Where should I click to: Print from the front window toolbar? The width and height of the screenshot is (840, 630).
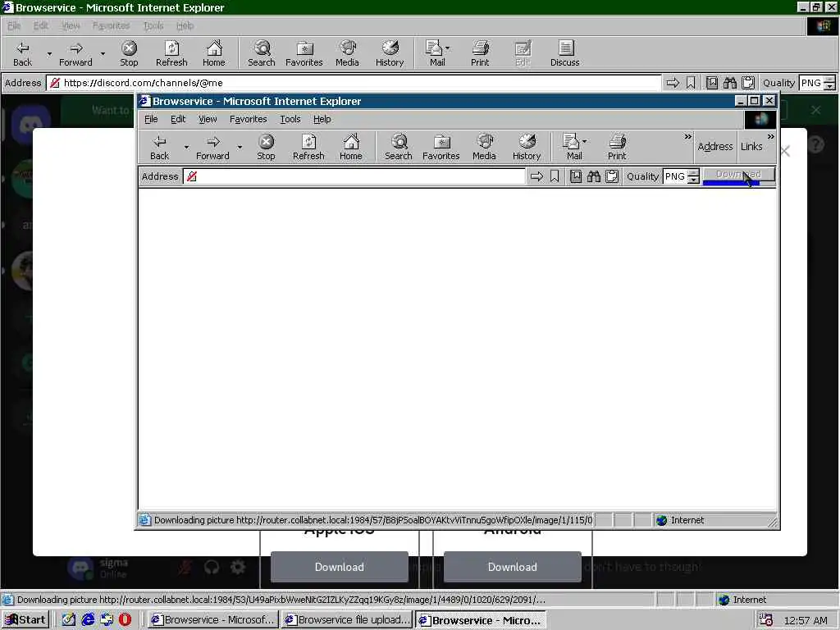[x=617, y=147]
